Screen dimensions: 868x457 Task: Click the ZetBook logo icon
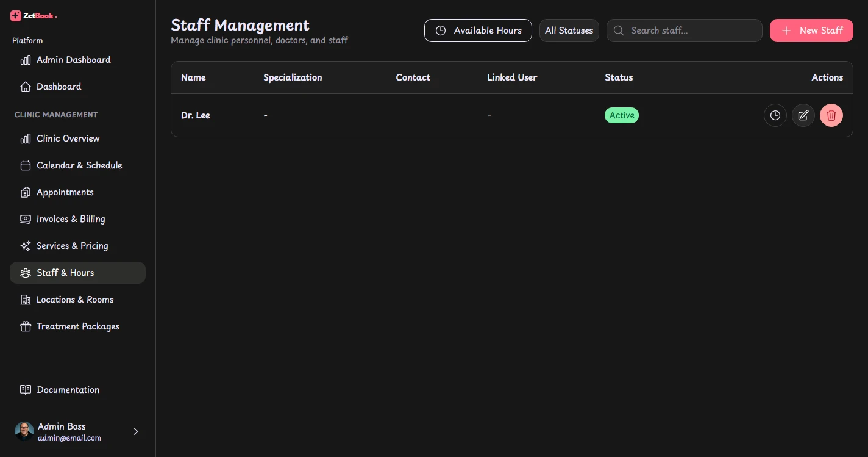click(16, 16)
